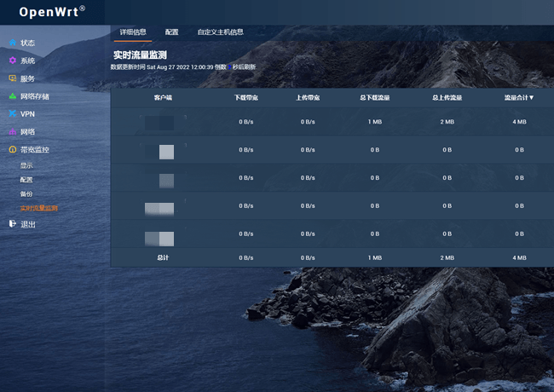Sort table by 下载带宽 column header

[x=246, y=98]
